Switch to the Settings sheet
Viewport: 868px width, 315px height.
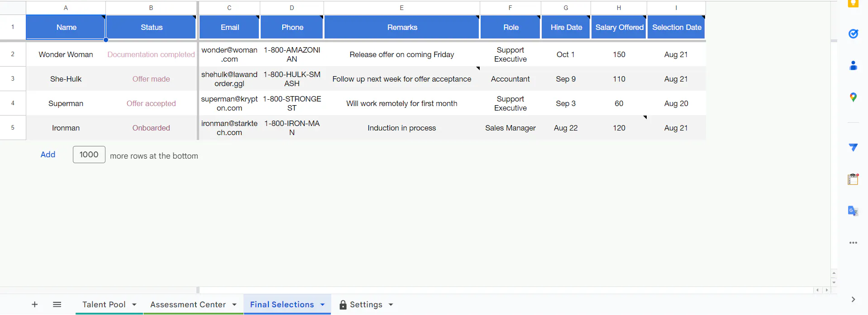pos(366,305)
